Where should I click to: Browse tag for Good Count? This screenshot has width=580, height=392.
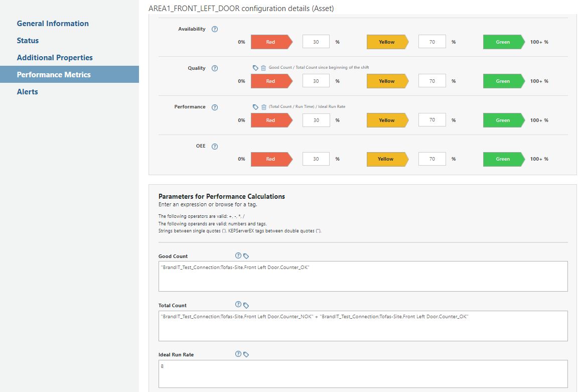(246, 256)
